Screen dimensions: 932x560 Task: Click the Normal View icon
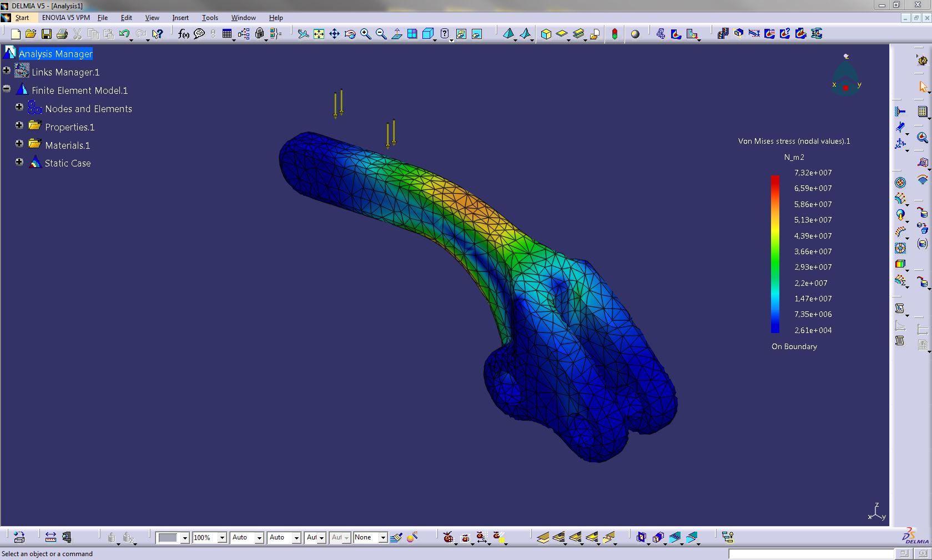point(396,34)
